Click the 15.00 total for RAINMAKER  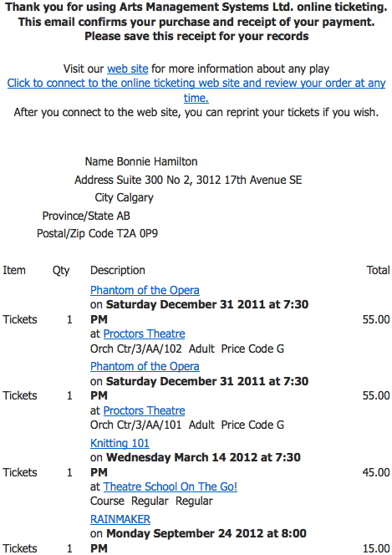pyautogui.click(x=376, y=548)
